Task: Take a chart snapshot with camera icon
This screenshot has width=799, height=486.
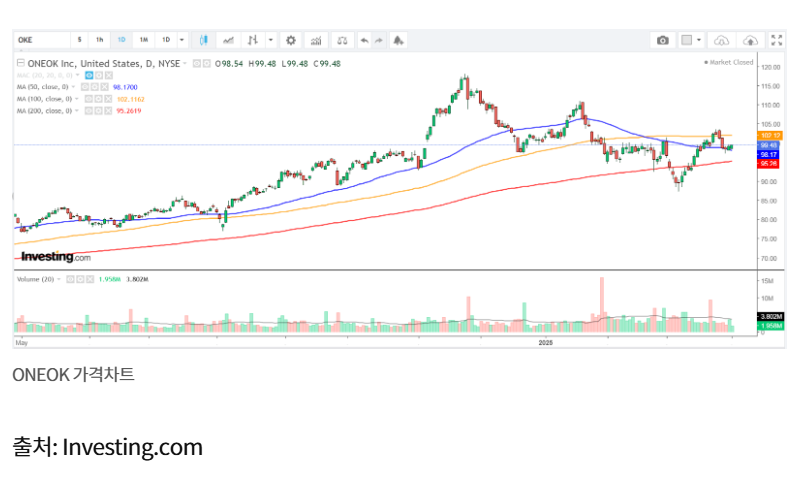Action: (662, 40)
